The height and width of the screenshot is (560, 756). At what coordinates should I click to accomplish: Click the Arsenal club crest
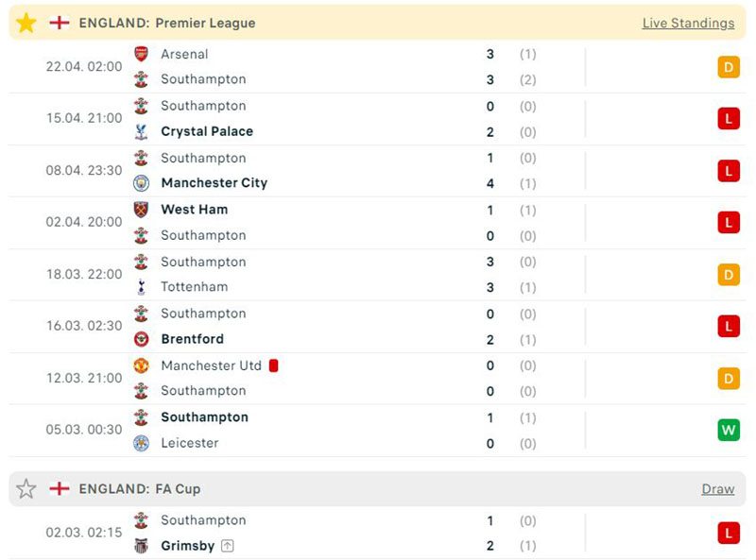[141, 54]
